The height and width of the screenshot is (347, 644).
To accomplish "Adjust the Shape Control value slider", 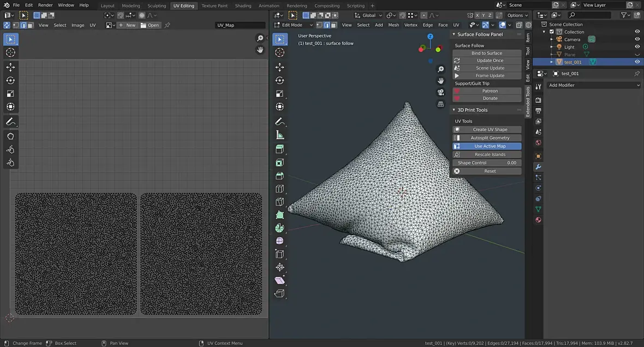I will coord(487,163).
